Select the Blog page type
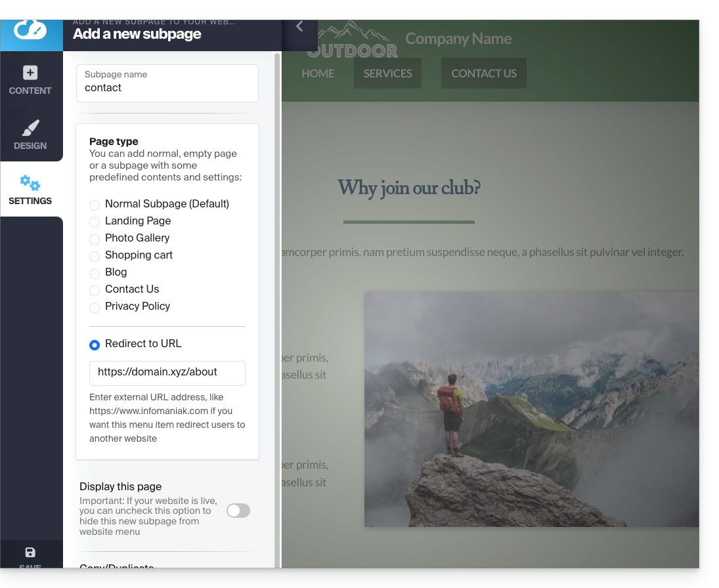719x588 pixels. (x=95, y=274)
